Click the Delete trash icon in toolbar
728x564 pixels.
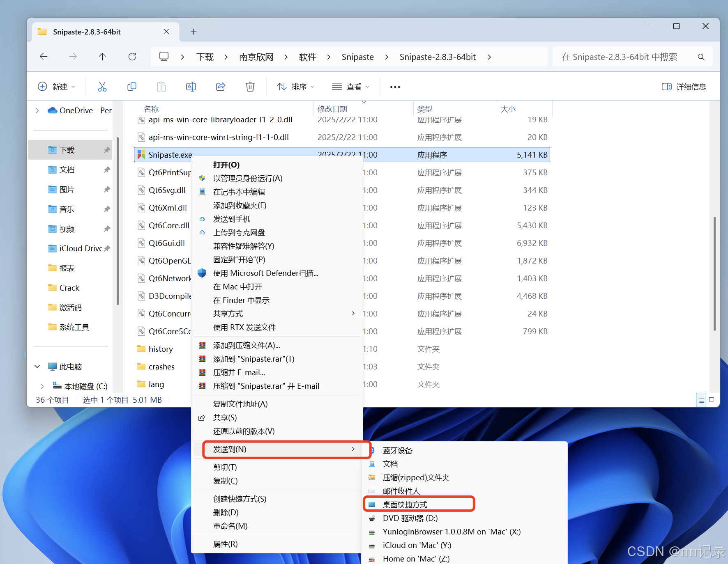pos(250,87)
